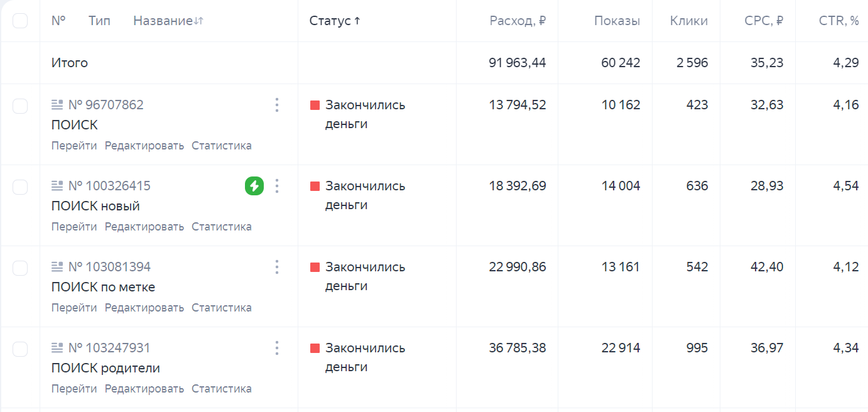The image size is (868, 412).
Task: Click the Показы column header
Action: tap(617, 21)
